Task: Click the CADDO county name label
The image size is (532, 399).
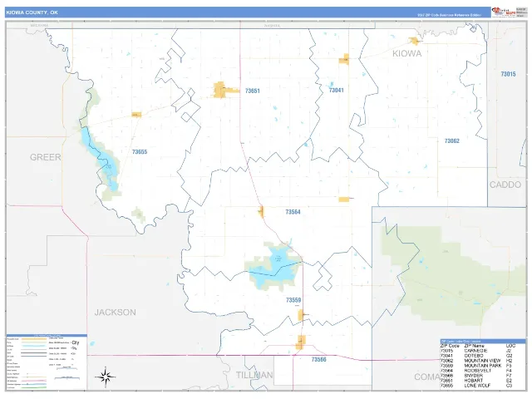Action: (x=505, y=185)
